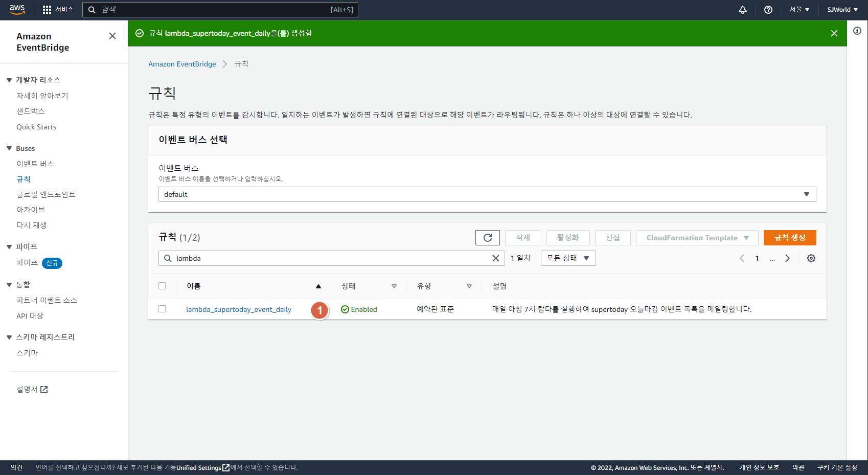868x475 pixels.
Task: Open 파트너 이벤트 소스 in sidebar
Action: click(47, 300)
